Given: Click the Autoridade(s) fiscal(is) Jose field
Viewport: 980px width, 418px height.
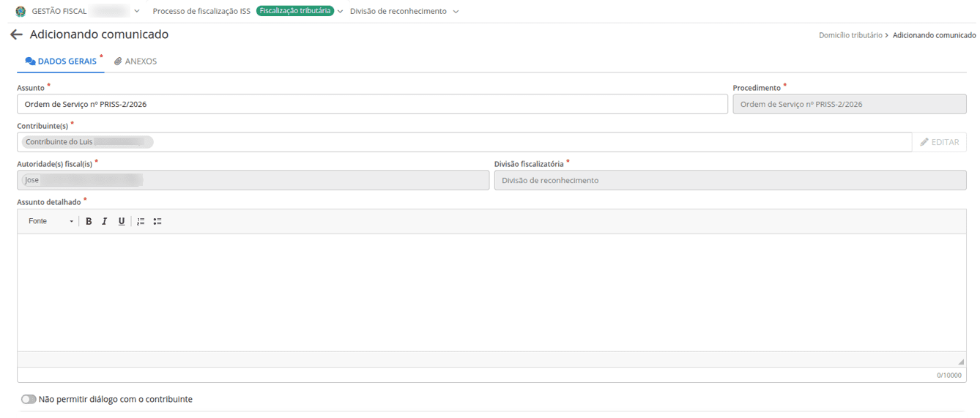Looking at the screenshot, I should (253, 180).
